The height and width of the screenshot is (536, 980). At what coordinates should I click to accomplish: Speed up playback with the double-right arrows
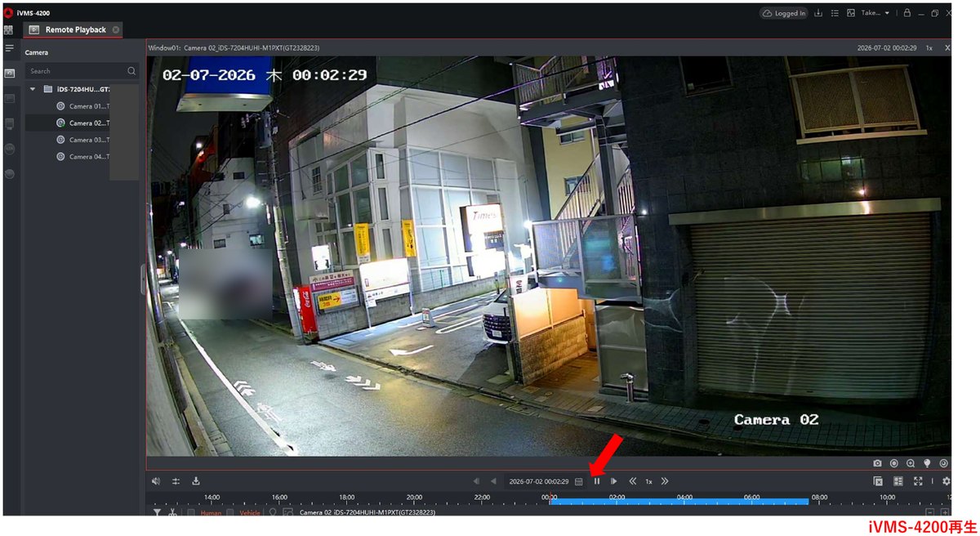[665, 481]
